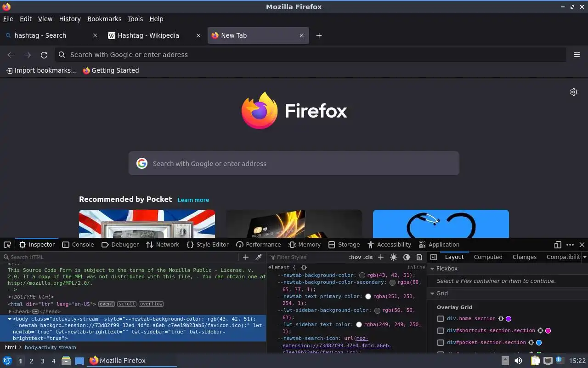
Task: Toggle the :hov pseudo-class panel
Action: tap(355, 257)
